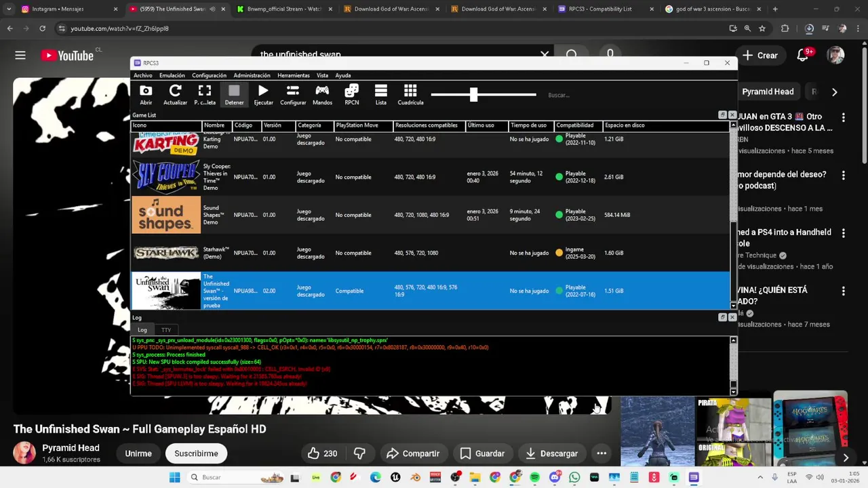Open Spotify from the taskbar
Viewport: 868px width, 488px height.
coord(534,477)
